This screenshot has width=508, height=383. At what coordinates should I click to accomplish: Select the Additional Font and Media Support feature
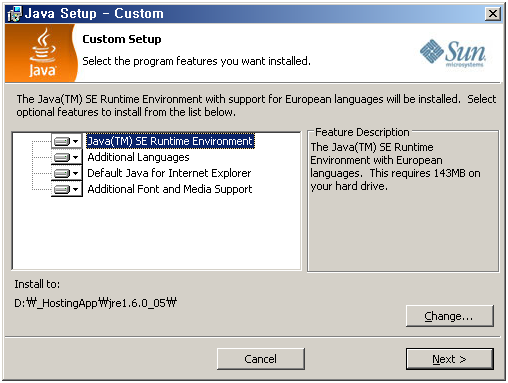click(x=170, y=189)
